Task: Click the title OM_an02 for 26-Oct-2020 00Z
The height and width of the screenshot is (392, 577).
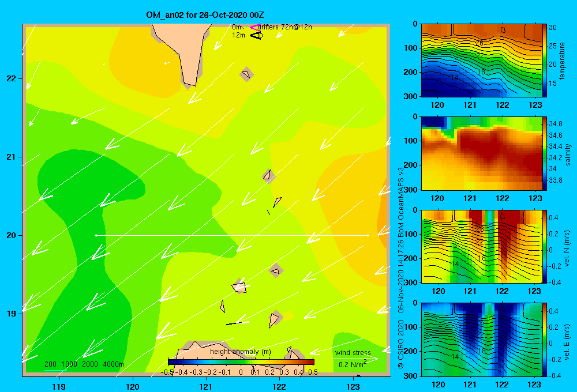Action: (205, 15)
